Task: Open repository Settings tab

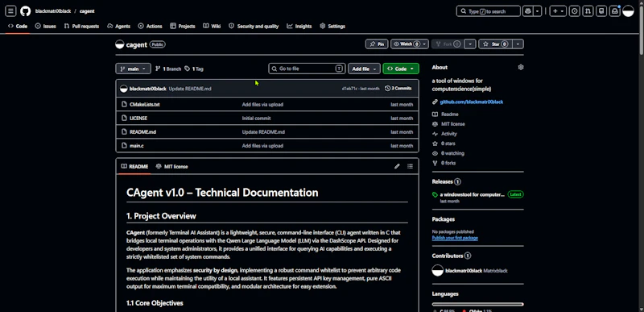Action: 332,26
